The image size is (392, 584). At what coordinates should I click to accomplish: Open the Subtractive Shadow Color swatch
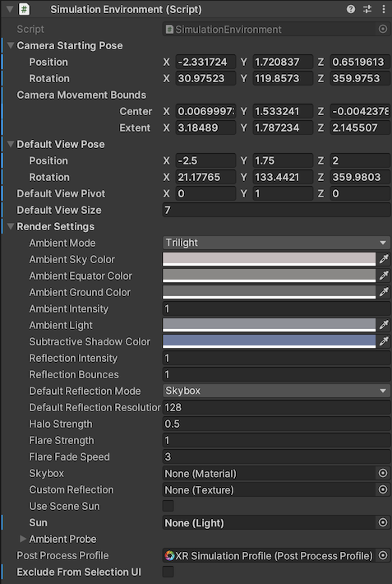(270, 341)
